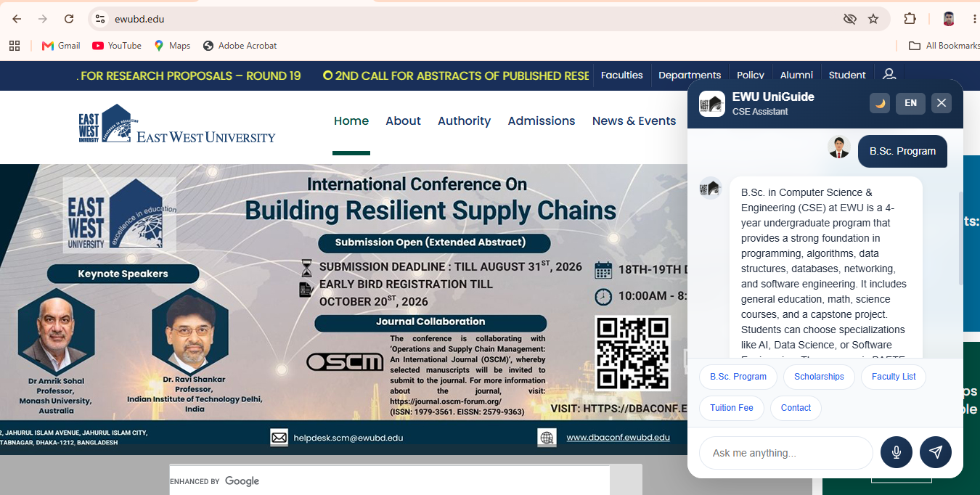The width and height of the screenshot is (980, 495).
Task: Click the envelope icon beside helpdesk email
Action: (x=279, y=438)
